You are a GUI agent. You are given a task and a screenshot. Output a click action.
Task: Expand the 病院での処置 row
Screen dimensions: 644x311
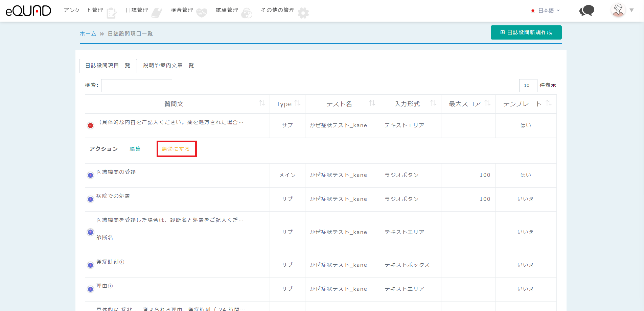coord(90,199)
